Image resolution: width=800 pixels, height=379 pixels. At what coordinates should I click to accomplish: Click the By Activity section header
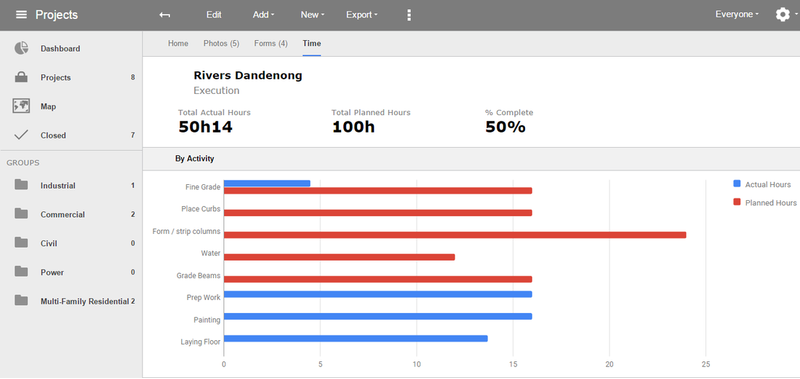tap(195, 159)
